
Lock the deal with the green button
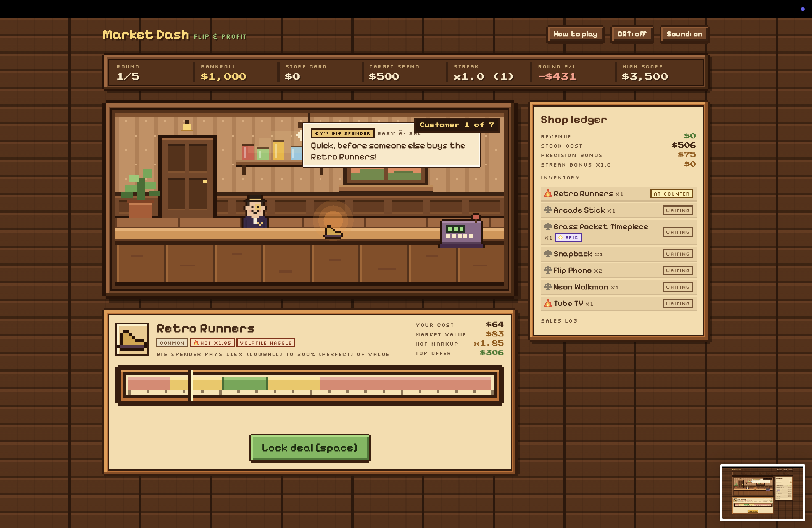(310, 448)
